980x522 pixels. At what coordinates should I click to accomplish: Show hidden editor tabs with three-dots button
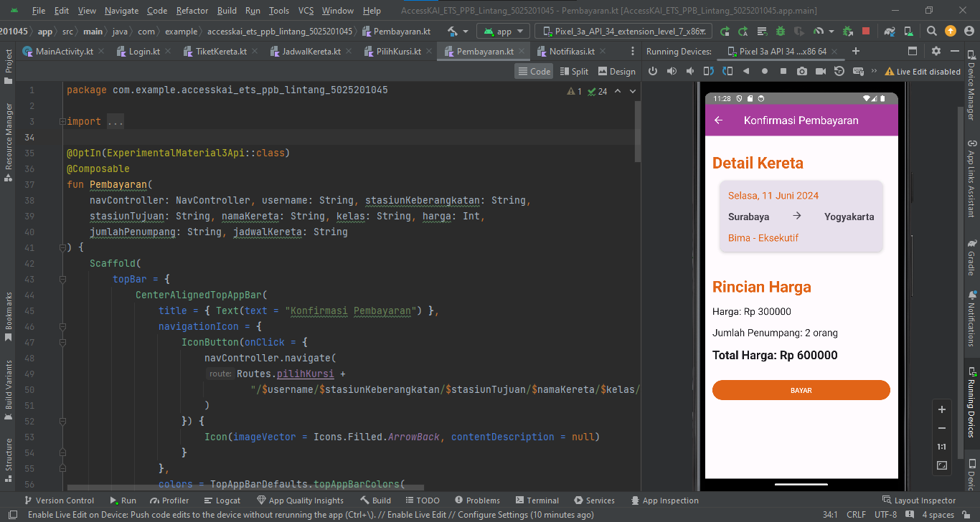tap(632, 52)
